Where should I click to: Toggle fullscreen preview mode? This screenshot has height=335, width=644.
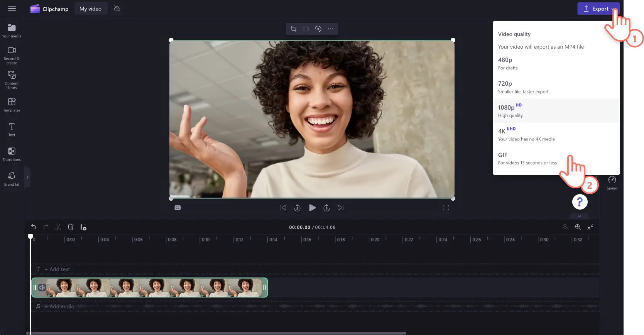pyautogui.click(x=446, y=208)
